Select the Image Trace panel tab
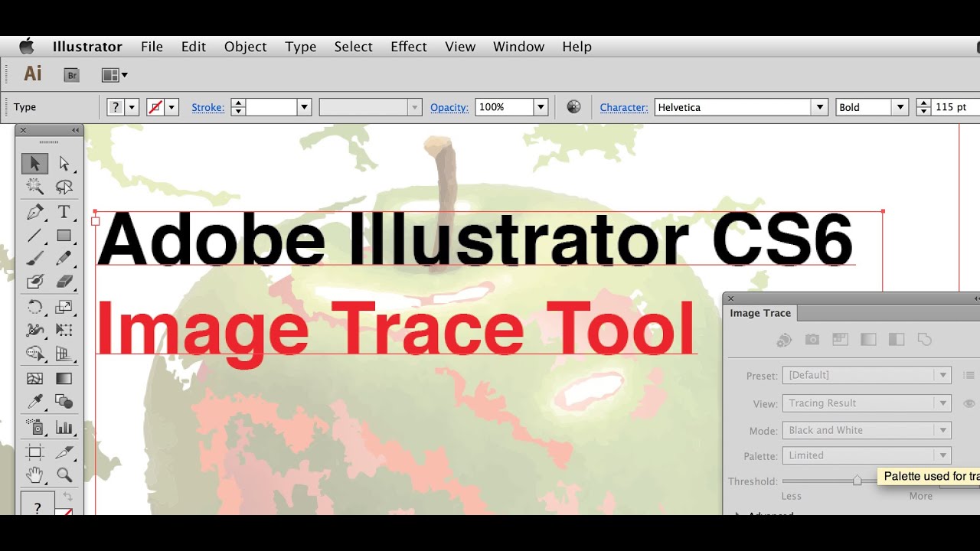 [x=760, y=313]
